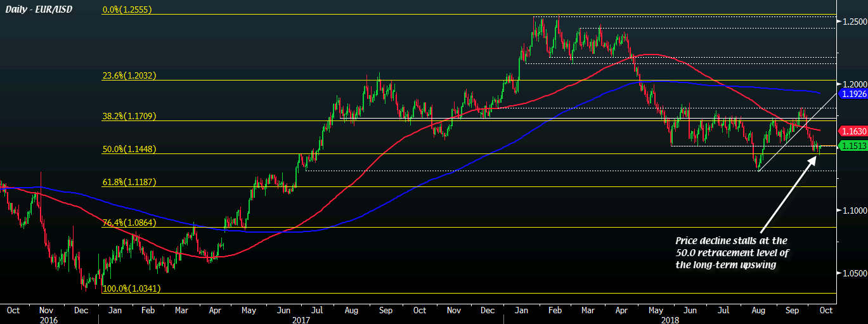Click the 50.0%(1.1448) retracement label
The width and height of the screenshot is (868, 324).
coord(129,149)
